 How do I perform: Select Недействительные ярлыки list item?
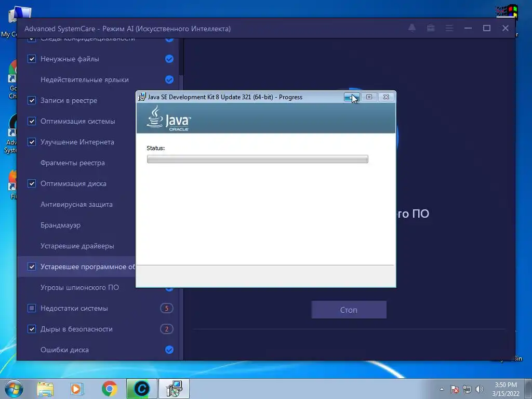click(x=98, y=79)
